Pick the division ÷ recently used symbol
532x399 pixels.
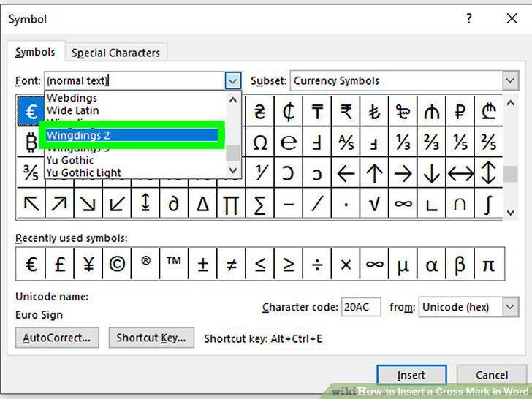click(317, 264)
